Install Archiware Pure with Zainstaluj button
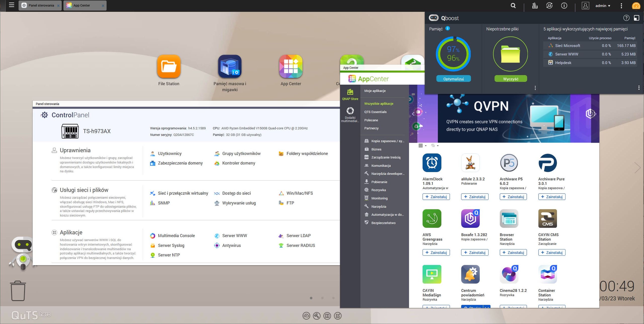Viewport: 644px width, 324px height. click(x=552, y=197)
